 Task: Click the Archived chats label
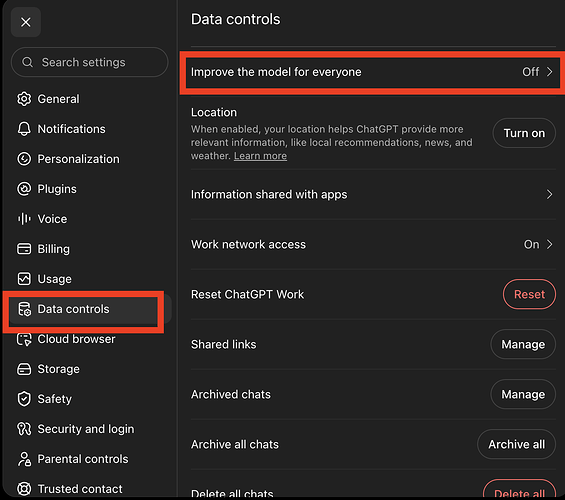[231, 394]
